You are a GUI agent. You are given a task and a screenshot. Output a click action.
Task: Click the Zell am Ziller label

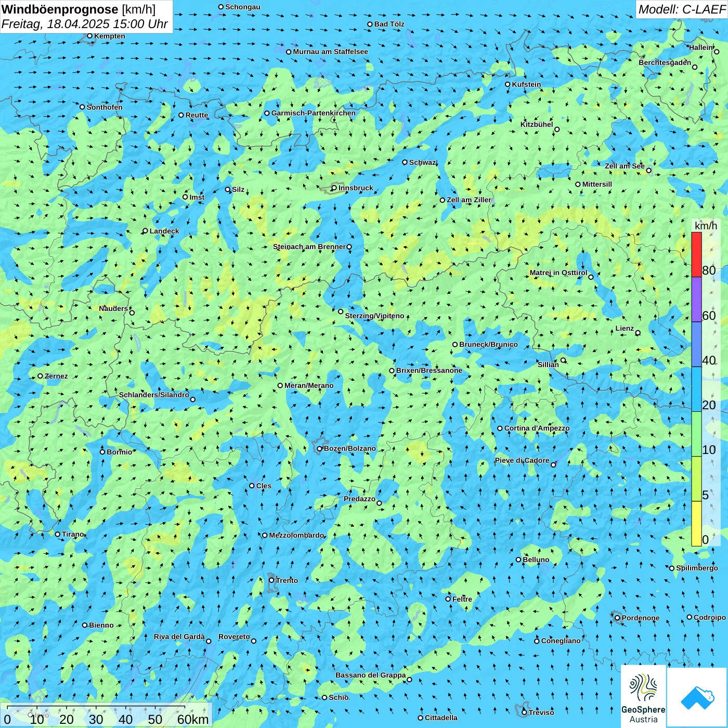(x=469, y=200)
